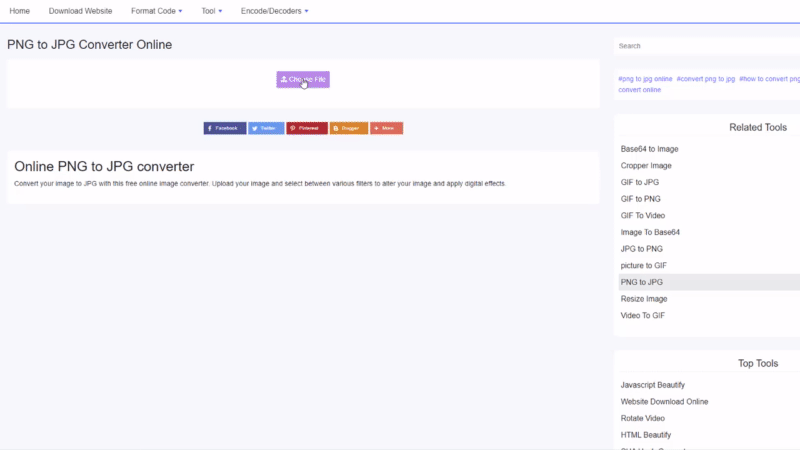Screen dimensions: 800x450
Task: Open the #png to jpg online tag
Action: pos(645,78)
